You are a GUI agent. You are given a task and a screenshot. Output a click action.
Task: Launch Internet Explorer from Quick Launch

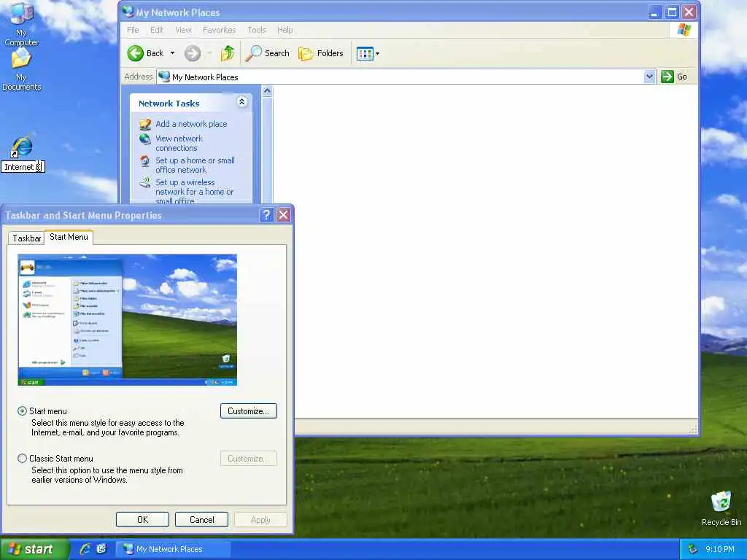pyautogui.click(x=85, y=549)
